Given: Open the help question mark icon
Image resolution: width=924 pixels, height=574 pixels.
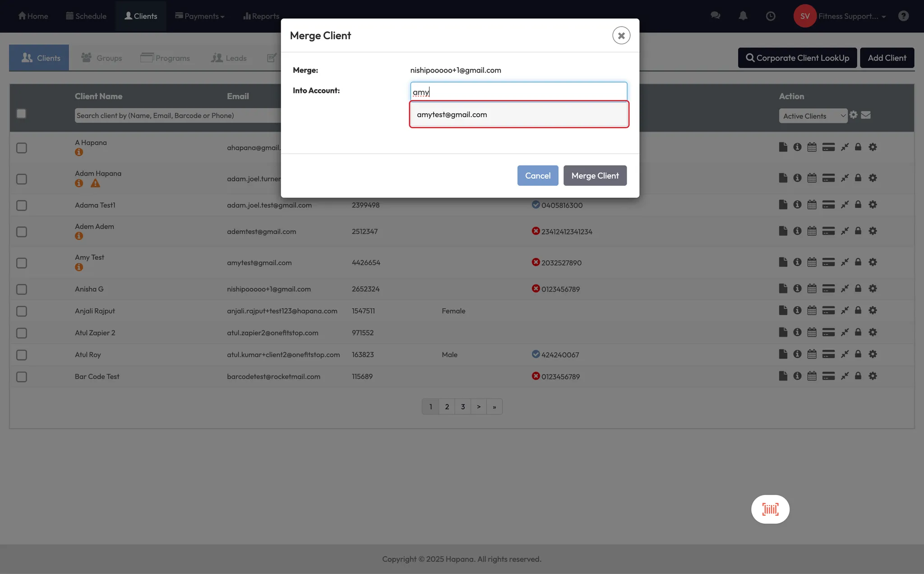Looking at the screenshot, I should pos(903,16).
